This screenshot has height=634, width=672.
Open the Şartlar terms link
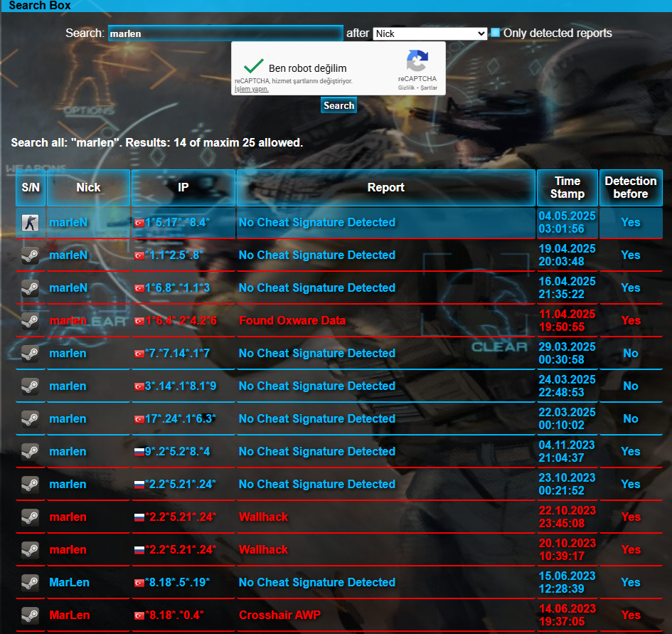(429, 88)
